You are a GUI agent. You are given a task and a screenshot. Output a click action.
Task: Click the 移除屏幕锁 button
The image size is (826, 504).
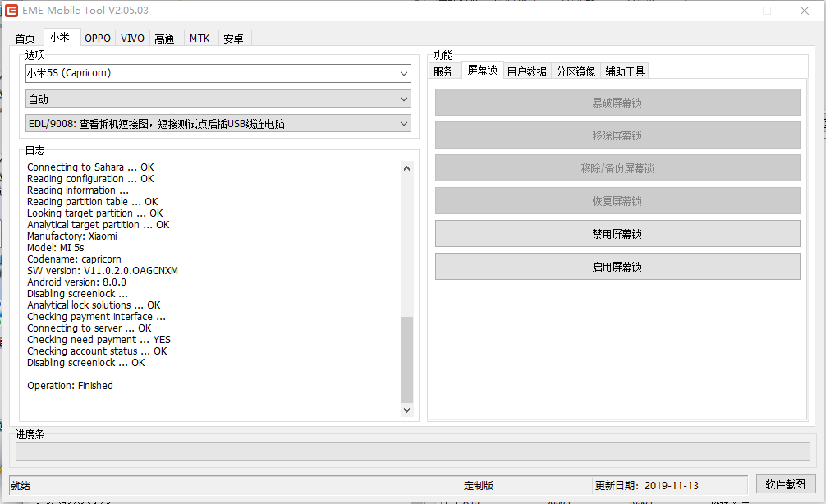pos(617,135)
